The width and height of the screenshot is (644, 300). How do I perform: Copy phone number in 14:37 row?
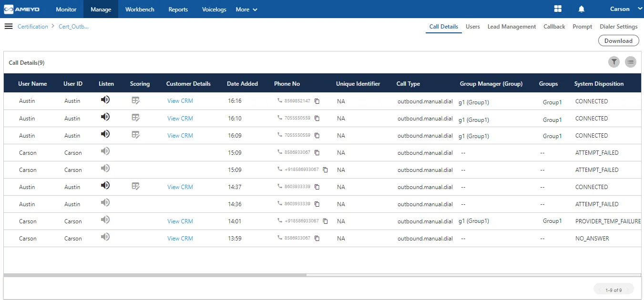click(317, 187)
